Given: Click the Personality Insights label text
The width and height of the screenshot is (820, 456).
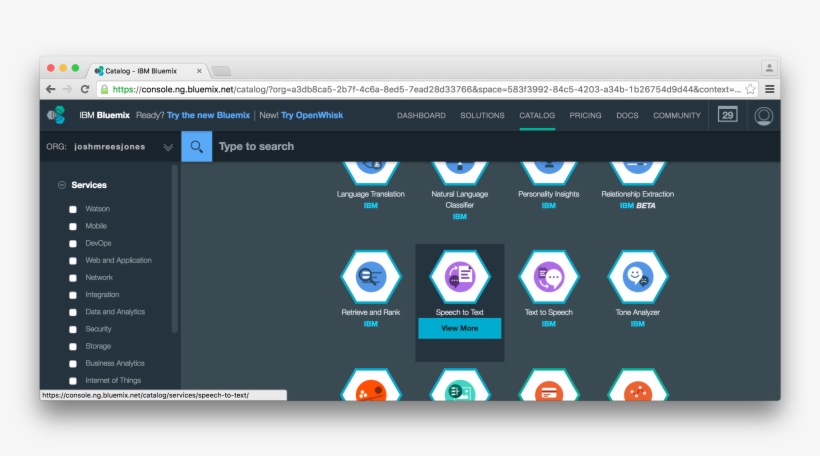Looking at the screenshot, I should coord(549,194).
